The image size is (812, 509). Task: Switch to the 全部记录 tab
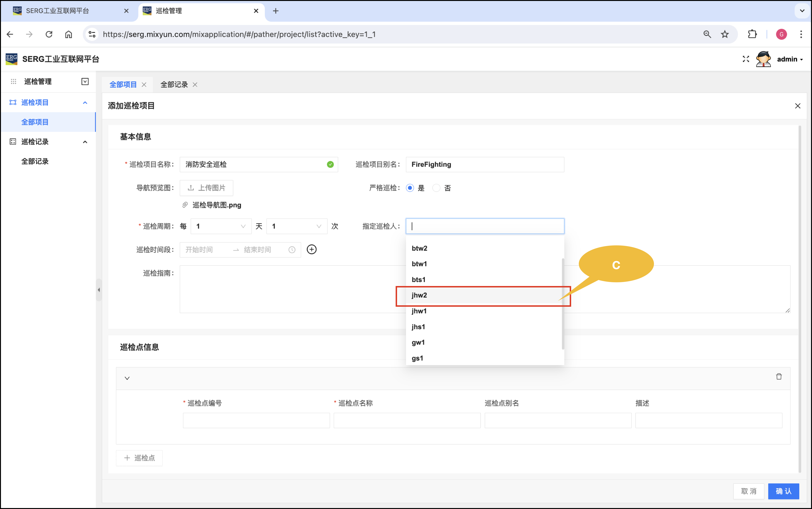tap(174, 84)
